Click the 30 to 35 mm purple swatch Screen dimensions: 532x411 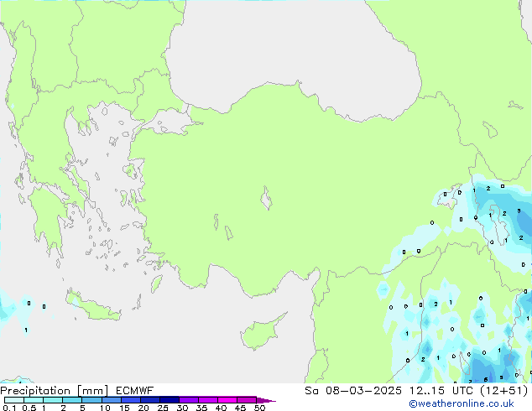189,400
